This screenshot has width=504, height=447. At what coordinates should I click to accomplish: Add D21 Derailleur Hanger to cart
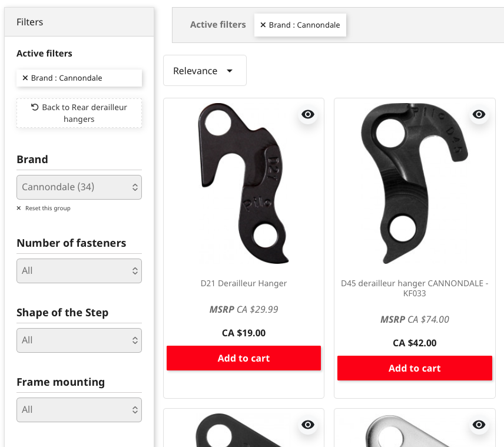point(244,358)
